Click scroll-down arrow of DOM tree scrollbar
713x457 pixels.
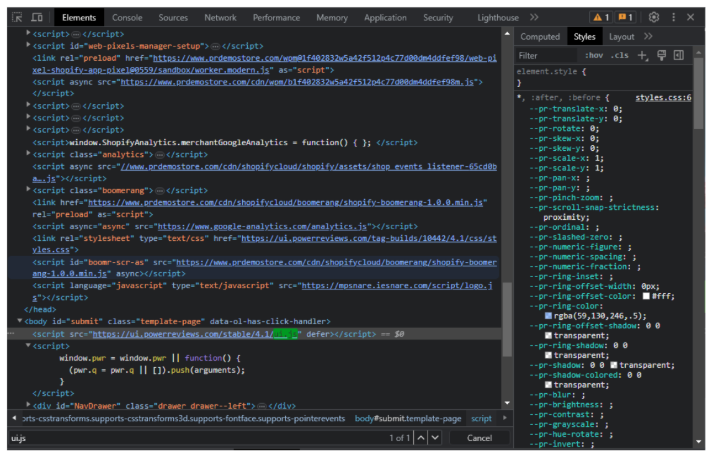507,403
